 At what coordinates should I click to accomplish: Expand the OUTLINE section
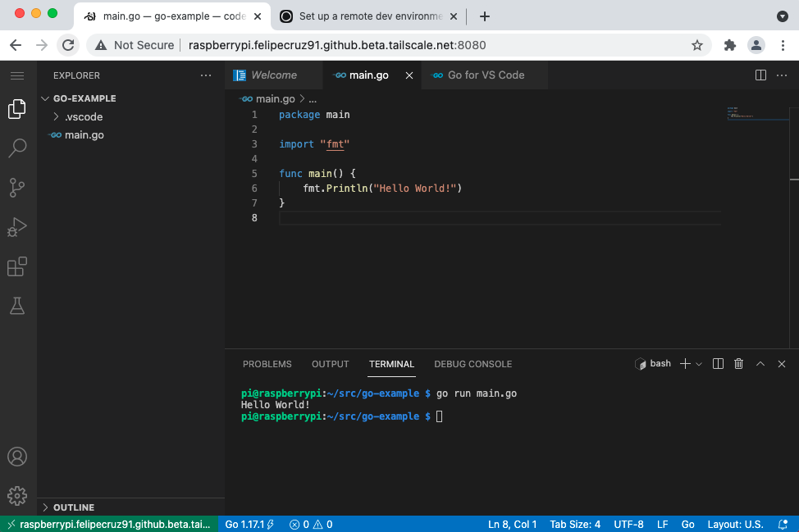click(x=130, y=507)
